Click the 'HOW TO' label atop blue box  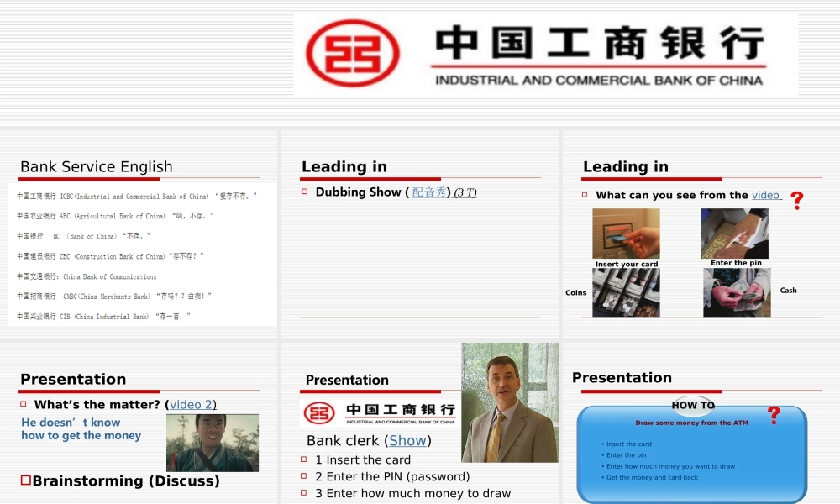click(693, 405)
